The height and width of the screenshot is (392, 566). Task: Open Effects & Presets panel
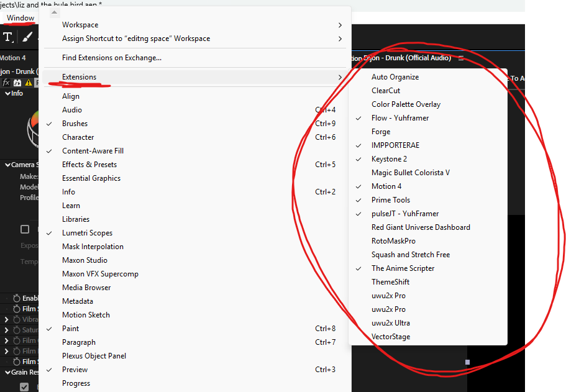point(195,165)
